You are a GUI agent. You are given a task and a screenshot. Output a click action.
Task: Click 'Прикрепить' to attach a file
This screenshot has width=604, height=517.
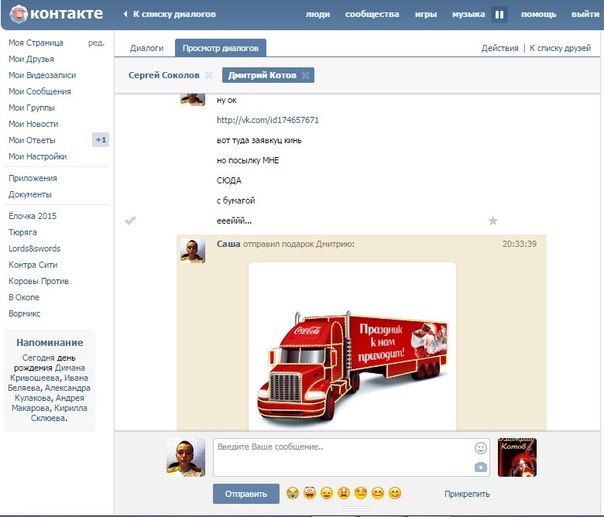467,494
